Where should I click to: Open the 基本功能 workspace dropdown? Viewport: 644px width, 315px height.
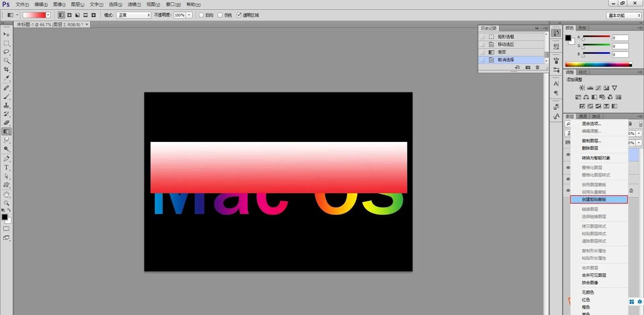point(623,15)
